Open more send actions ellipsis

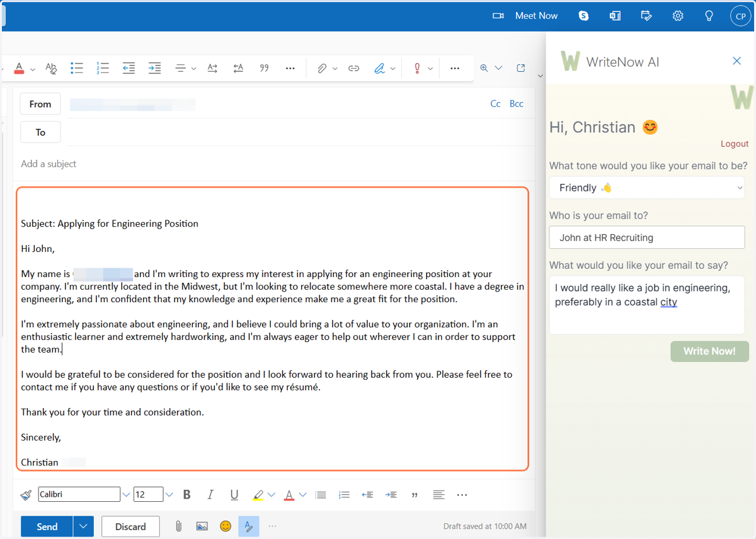[272, 526]
